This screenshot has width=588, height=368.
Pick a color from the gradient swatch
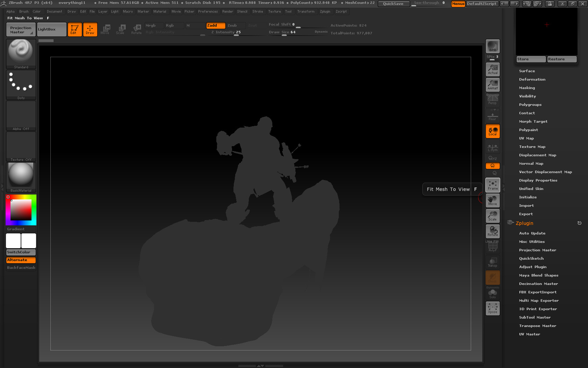click(22, 210)
